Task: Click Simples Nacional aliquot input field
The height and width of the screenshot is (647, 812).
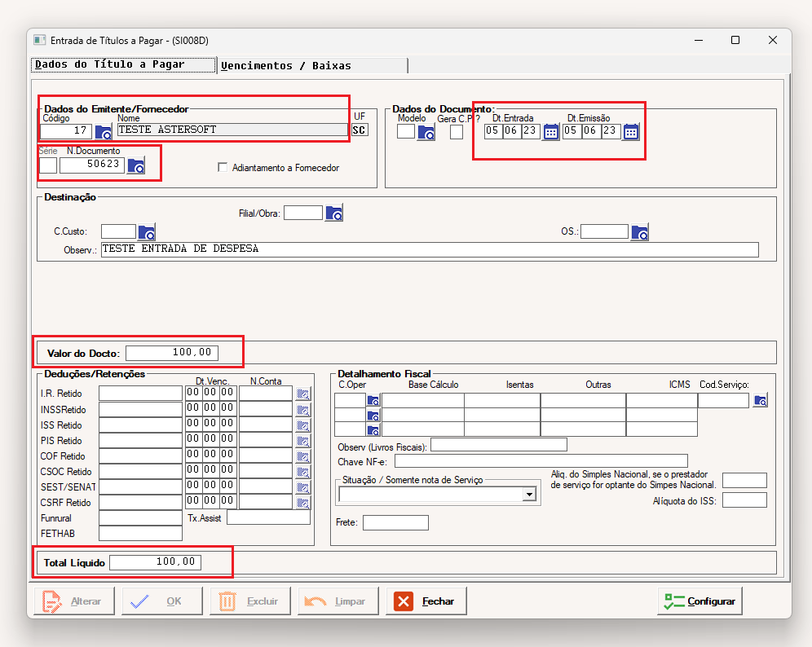Action: pyautogui.click(x=744, y=480)
